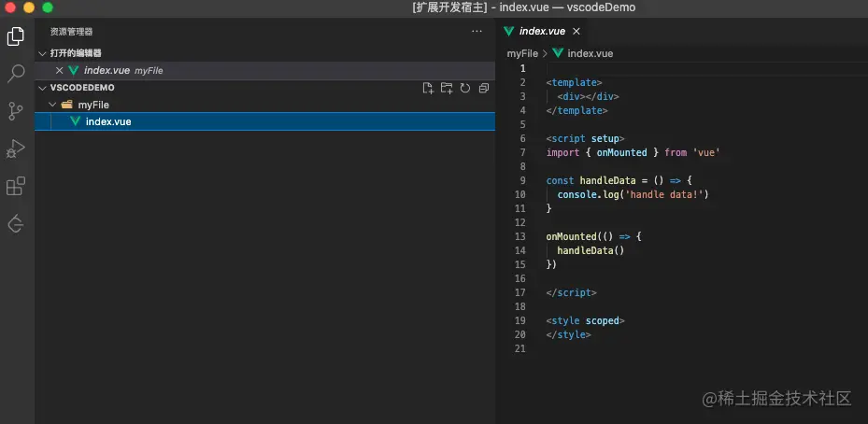
Task: Close index.vue in open editors list
Action: click(x=59, y=70)
